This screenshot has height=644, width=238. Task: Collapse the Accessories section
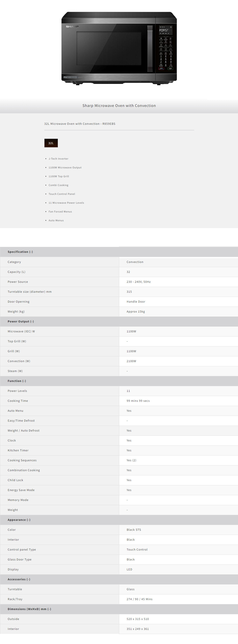(x=19, y=579)
